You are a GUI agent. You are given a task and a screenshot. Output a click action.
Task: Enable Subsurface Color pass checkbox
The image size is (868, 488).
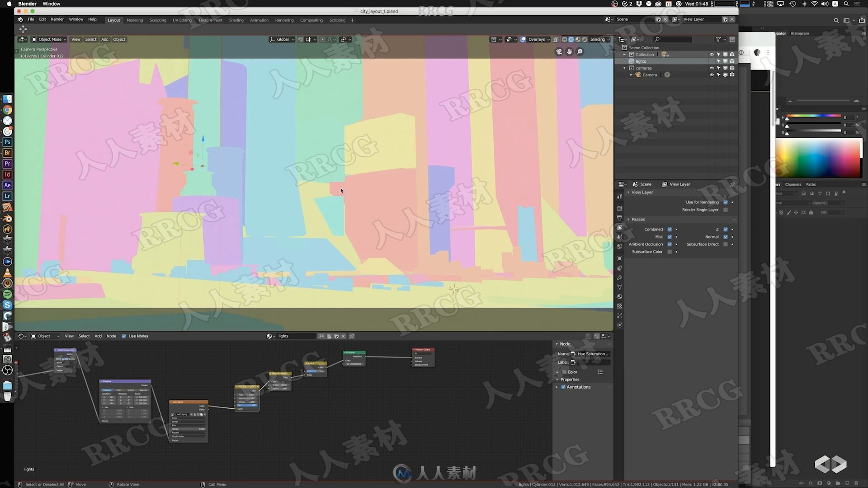click(x=670, y=252)
